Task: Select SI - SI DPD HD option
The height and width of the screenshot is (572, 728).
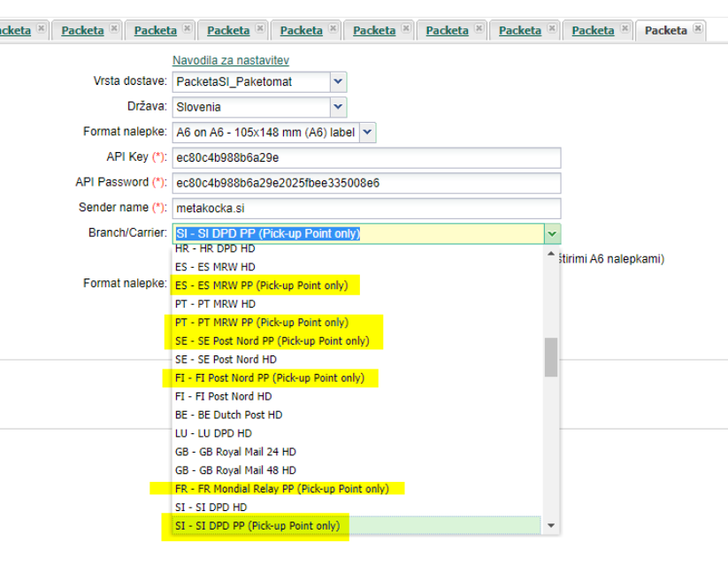Action: tap(356, 507)
